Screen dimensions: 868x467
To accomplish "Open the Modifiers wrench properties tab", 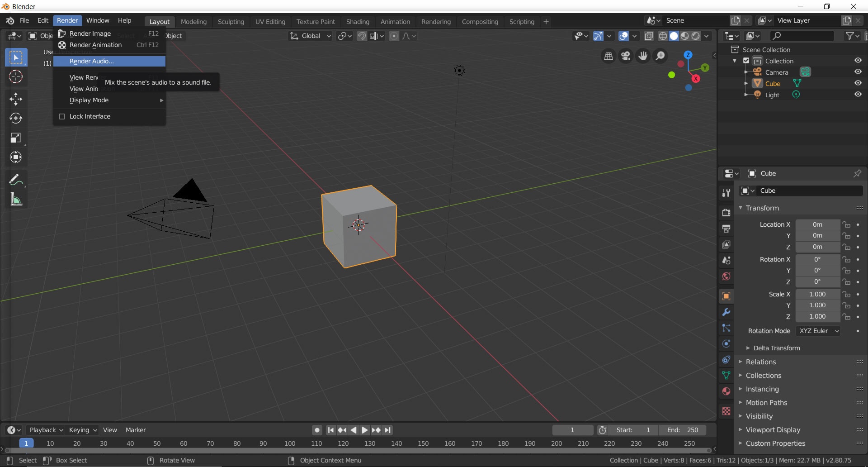I will (726, 312).
